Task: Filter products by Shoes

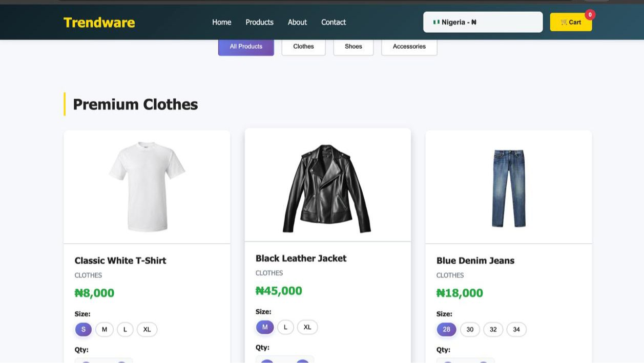Action: [x=353, y=46]
